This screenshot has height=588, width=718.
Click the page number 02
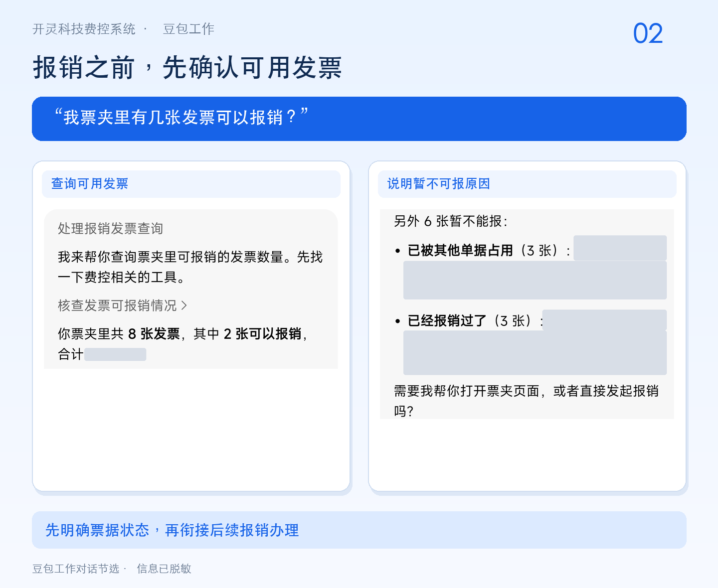pyautogui.click(x=648, y=34)
